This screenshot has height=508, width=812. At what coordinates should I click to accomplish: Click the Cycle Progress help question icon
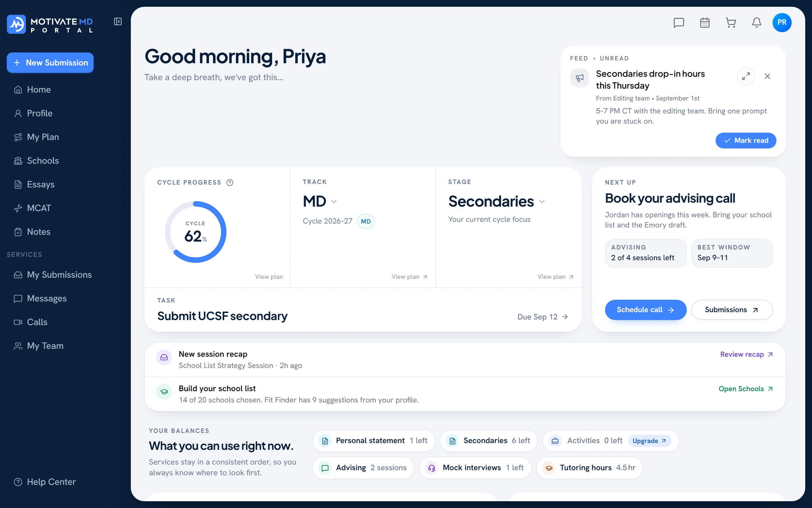point(230,183)
